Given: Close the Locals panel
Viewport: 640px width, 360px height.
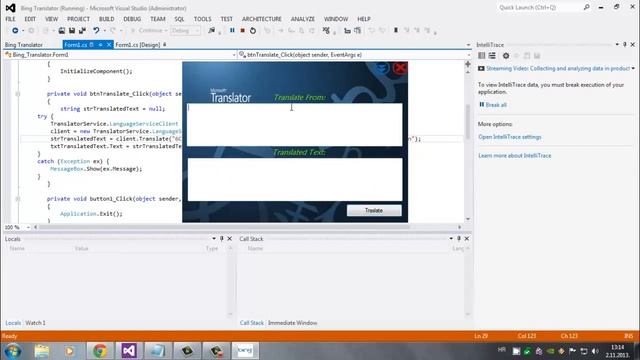Looking at the screenshot, I should (x=229, y=239).
